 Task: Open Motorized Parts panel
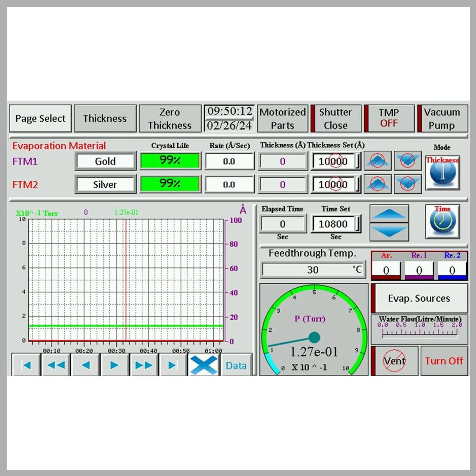282,118
